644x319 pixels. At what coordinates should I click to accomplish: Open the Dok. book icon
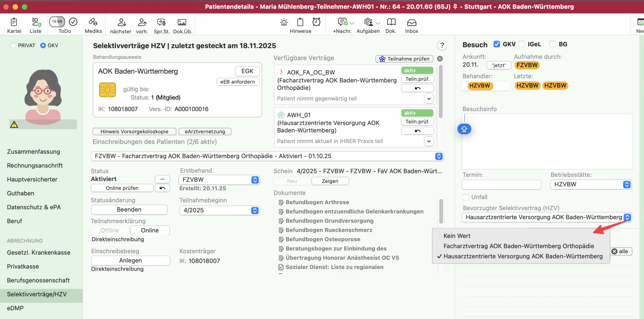click(391, 22)
